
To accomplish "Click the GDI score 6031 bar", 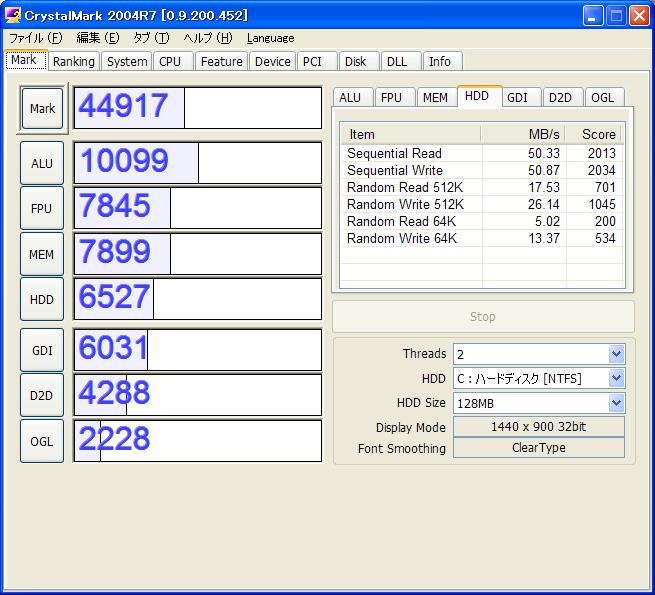I will click(198, 350).
